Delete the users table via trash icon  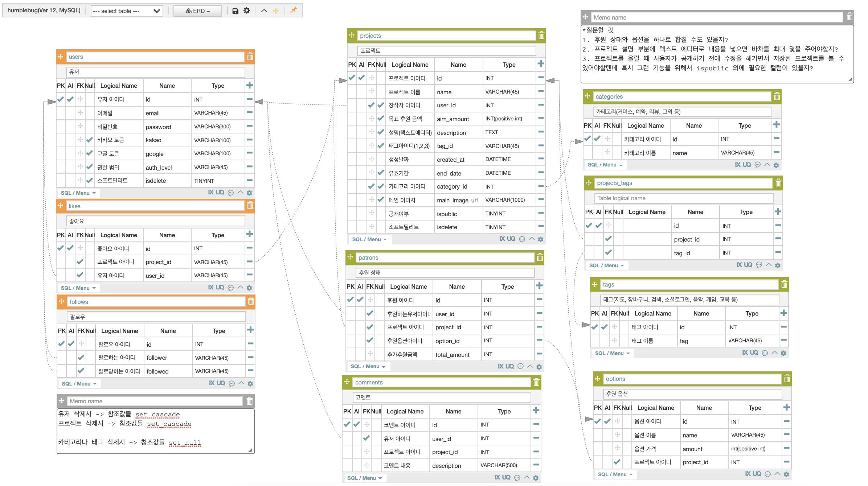pyautogui.click(x=250, y=57)
